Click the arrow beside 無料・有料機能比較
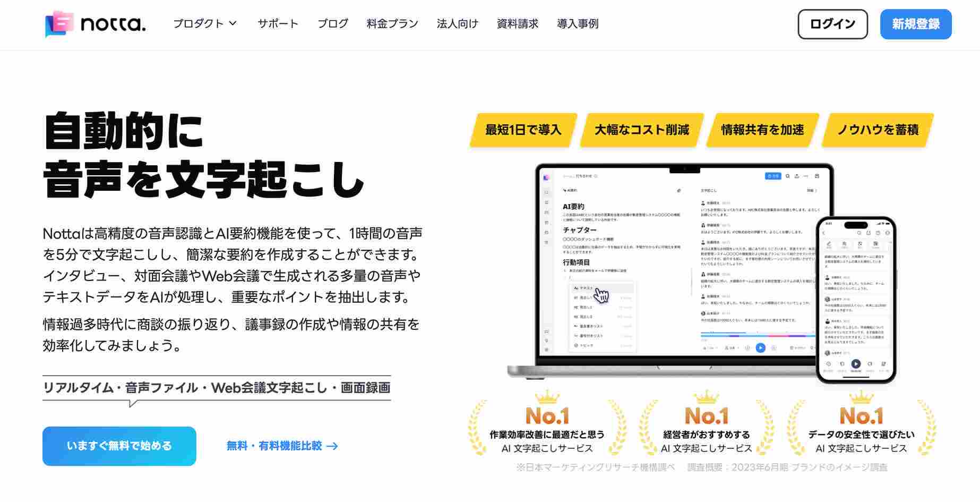Viewport: 980px width, 502px height. [x=332, y=446]
